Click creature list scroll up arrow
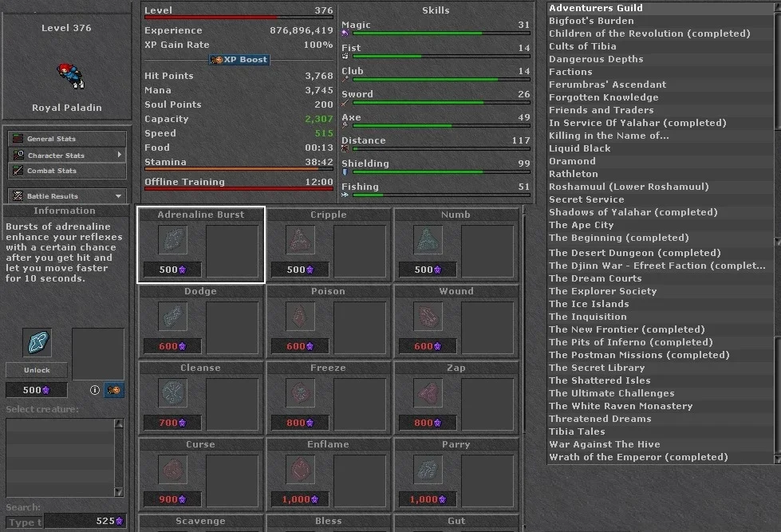Screen dimensions: 781x532 pyautogui.click(x=119, y=424)
